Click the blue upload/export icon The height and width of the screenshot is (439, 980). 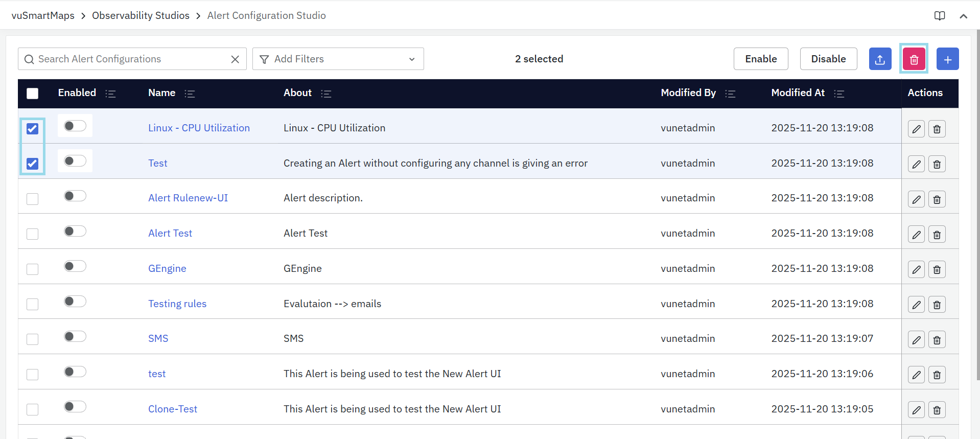point(880,59)
